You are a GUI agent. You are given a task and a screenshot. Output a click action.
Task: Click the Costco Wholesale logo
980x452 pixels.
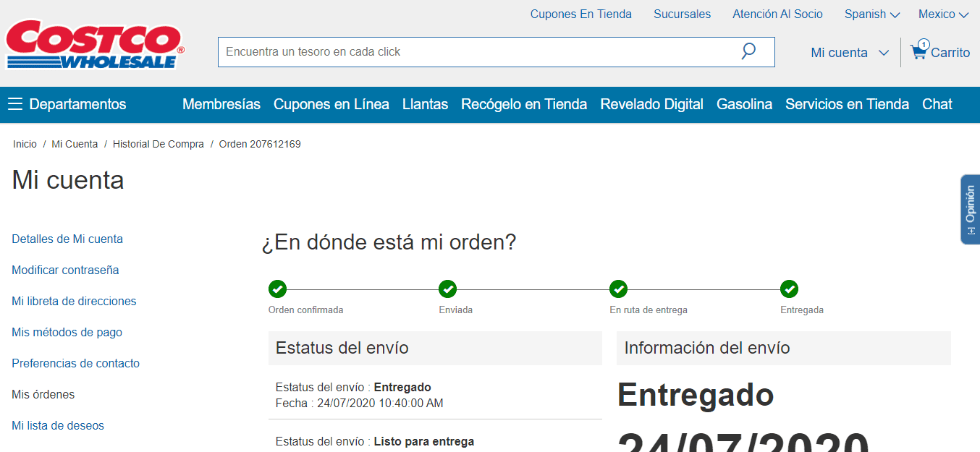(95, 45)
